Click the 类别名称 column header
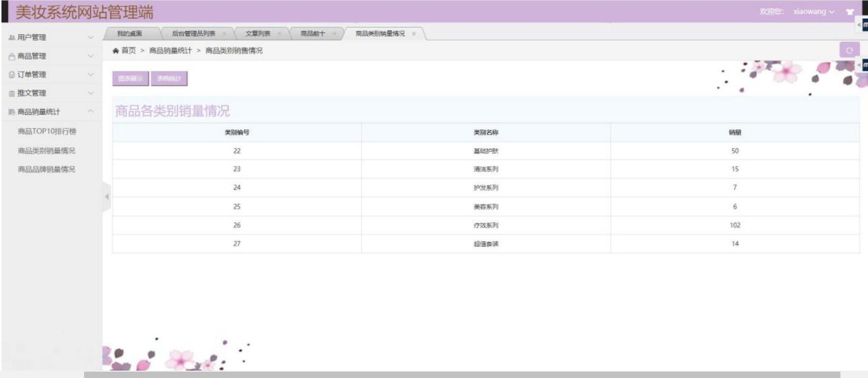The height and width of the screenshot is (378, 868). pyautogui.click(x=486, y=132)
